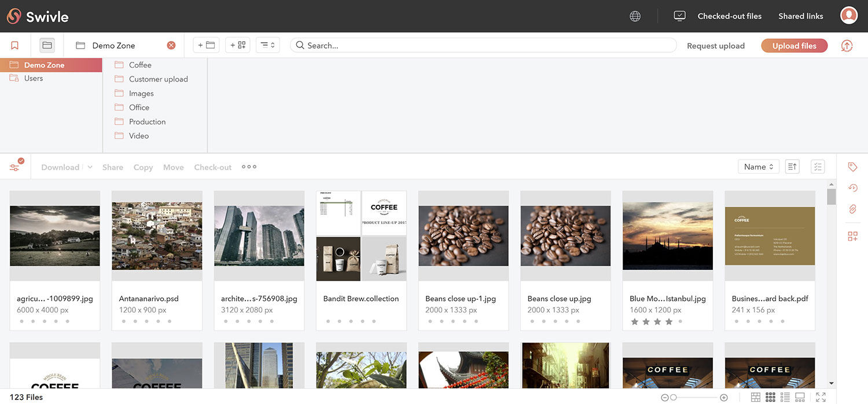The image size is (868, 404).
Task: Click the Upload files button
Action: coord(794,46)
